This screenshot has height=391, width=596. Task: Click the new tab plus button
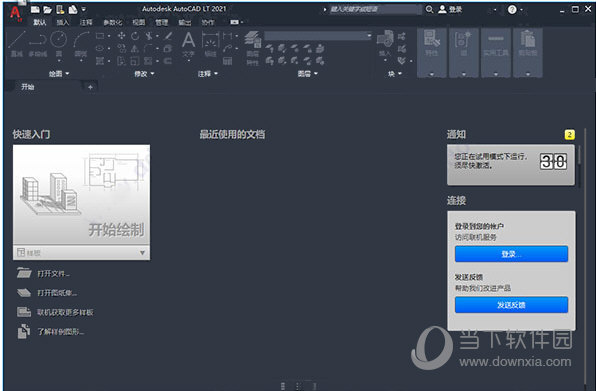(90, 87)
